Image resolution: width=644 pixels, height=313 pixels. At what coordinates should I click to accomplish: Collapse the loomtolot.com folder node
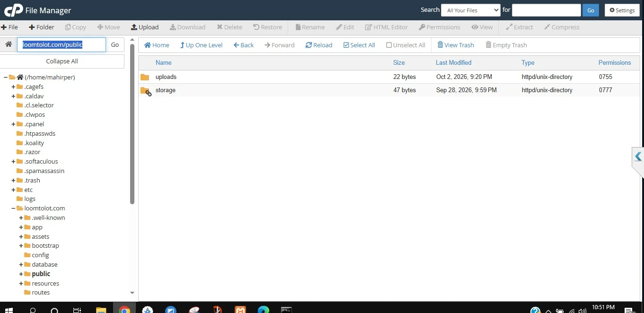click(x=14, y=208)
